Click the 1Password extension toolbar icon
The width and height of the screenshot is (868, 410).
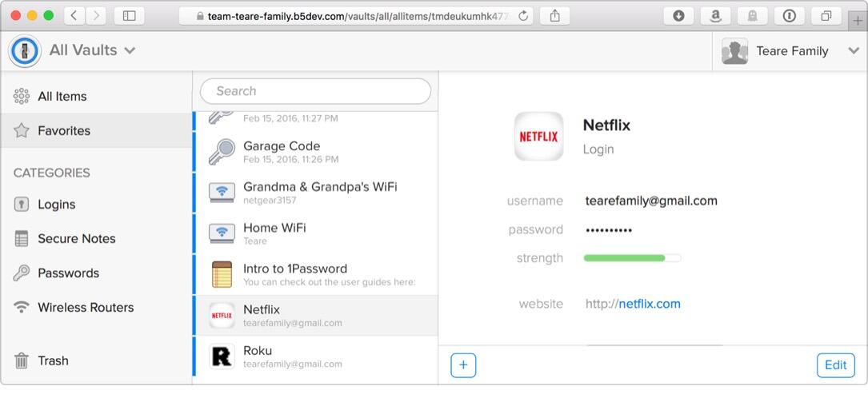click(x=790, y=16)
